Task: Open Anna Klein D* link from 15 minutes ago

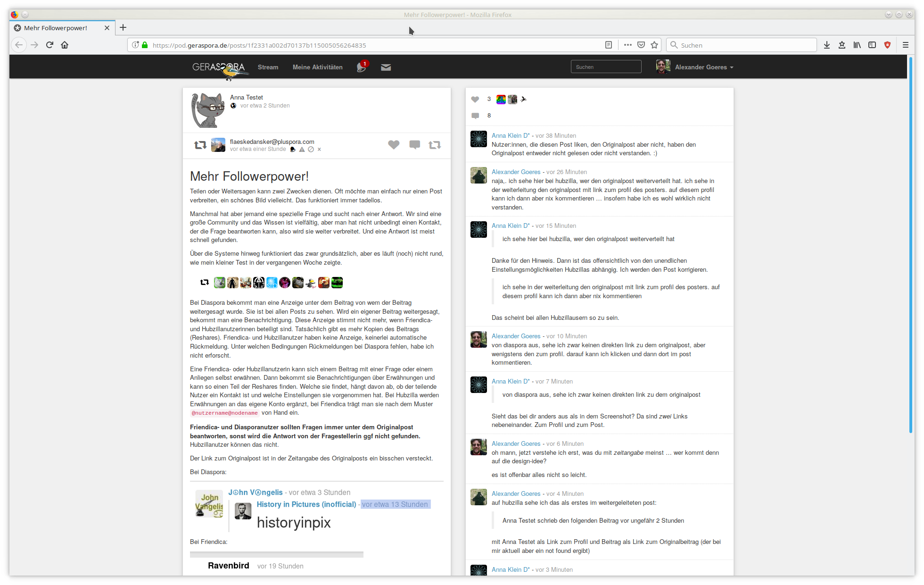Action: tap(511, 226)
